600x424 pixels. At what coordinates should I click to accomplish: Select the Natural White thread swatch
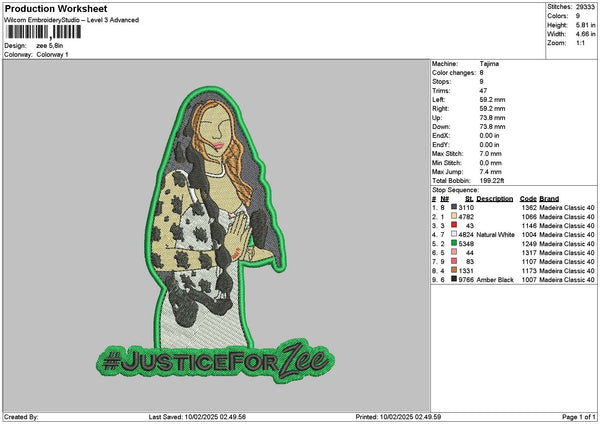click(x=453, y=234)
